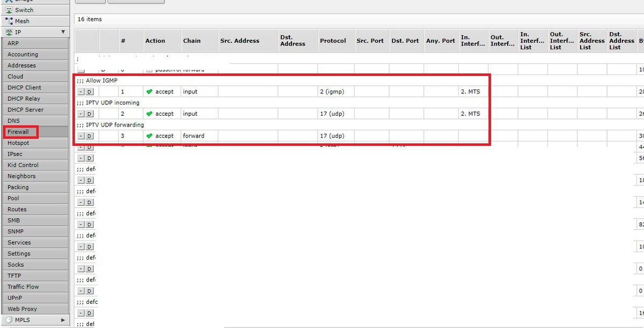The image size is (644, 328).
Task: Open IPsec page
Action: tap(35, 154)
